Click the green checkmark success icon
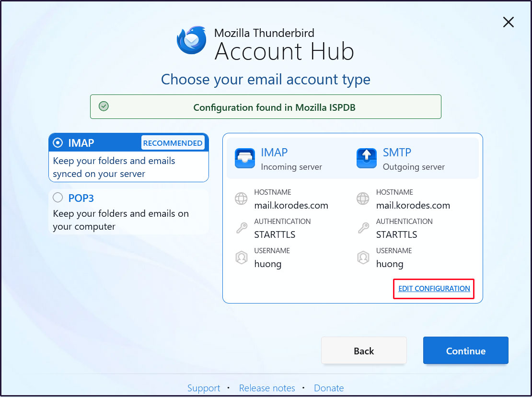 (x=104, y=106)
